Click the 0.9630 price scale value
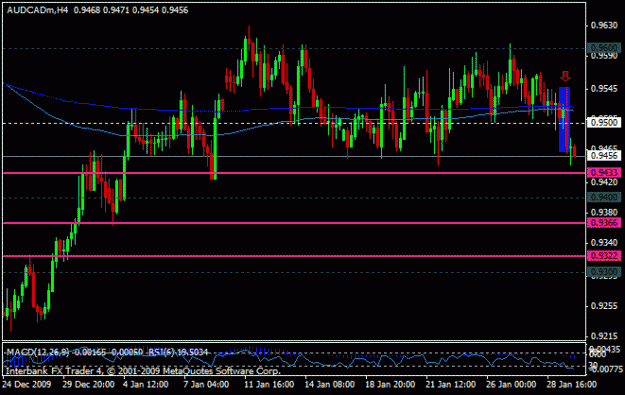The image size is (625, 395). coord(604,26)
